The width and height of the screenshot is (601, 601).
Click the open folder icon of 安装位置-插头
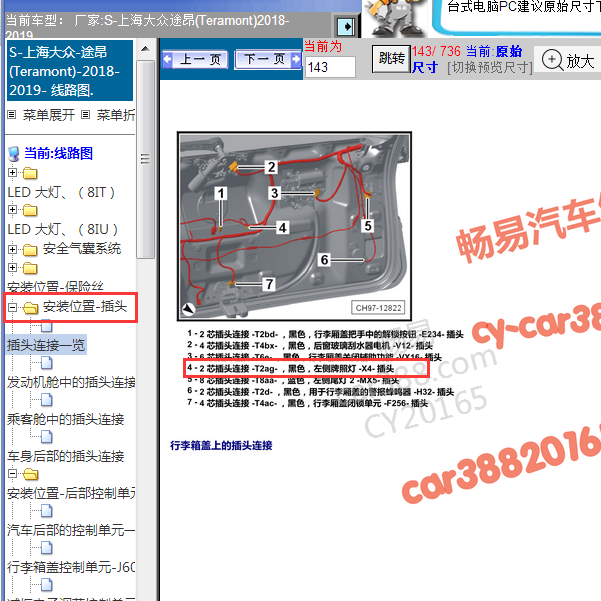point(30,308)
